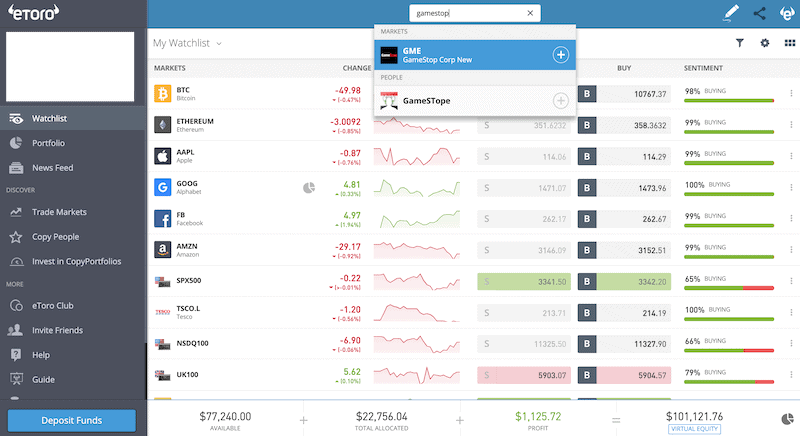Buy AAPL at 114.29
Viewport: 800px width, 436px height.
pos(624,157)
